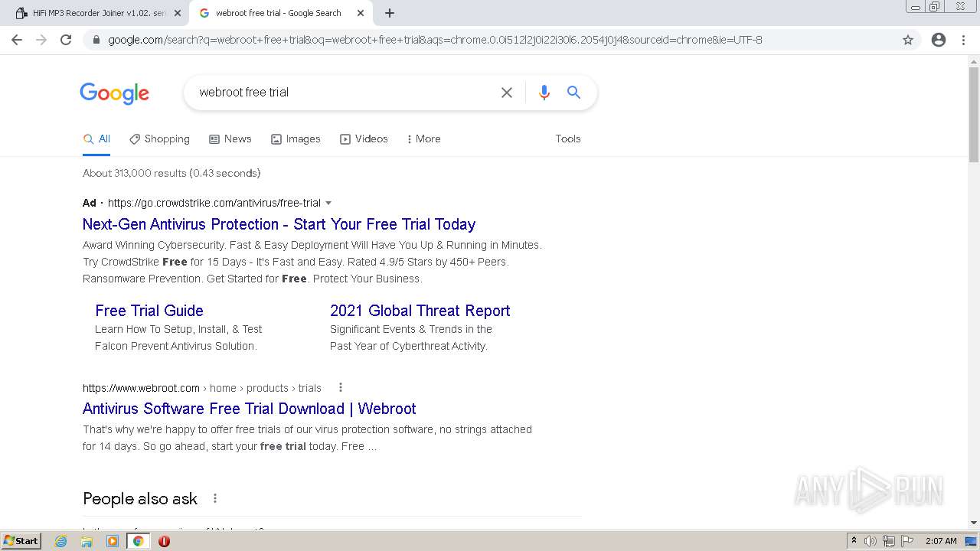980x551 pixels.
Task: Switch to Shopping results
Action: (159, 139)
